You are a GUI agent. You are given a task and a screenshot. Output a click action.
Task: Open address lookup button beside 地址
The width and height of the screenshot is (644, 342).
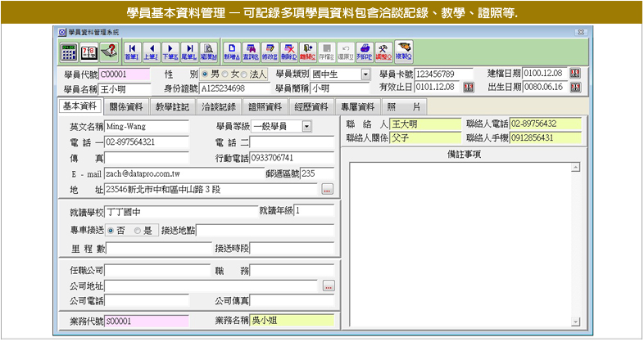click(327, 189)
